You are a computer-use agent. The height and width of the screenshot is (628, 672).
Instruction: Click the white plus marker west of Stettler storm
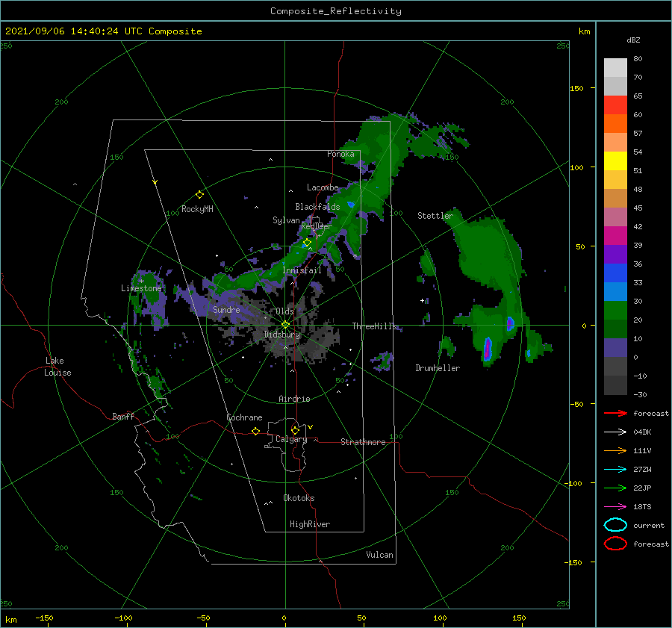pyautogui.click(x=422, y=300)
